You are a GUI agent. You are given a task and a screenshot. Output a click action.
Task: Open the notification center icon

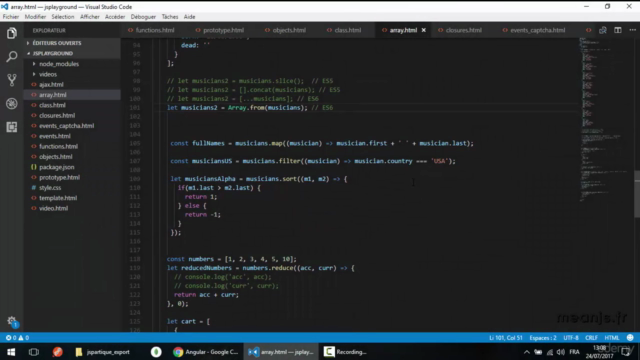pos(625,352)
